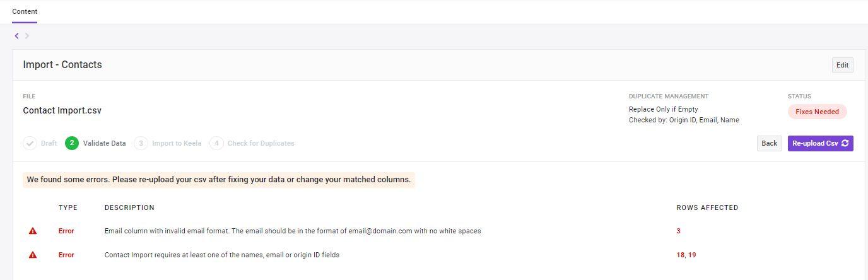Viewport: 868px width, 280px height.
Task: Click the Back button
Action: click(x=770, y=143)
